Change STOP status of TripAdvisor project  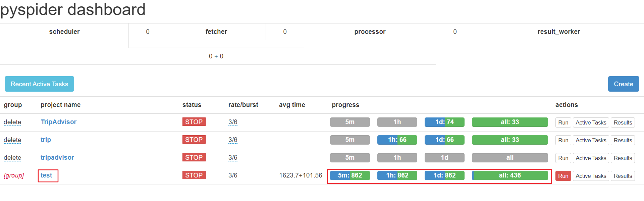pos(194,122)
